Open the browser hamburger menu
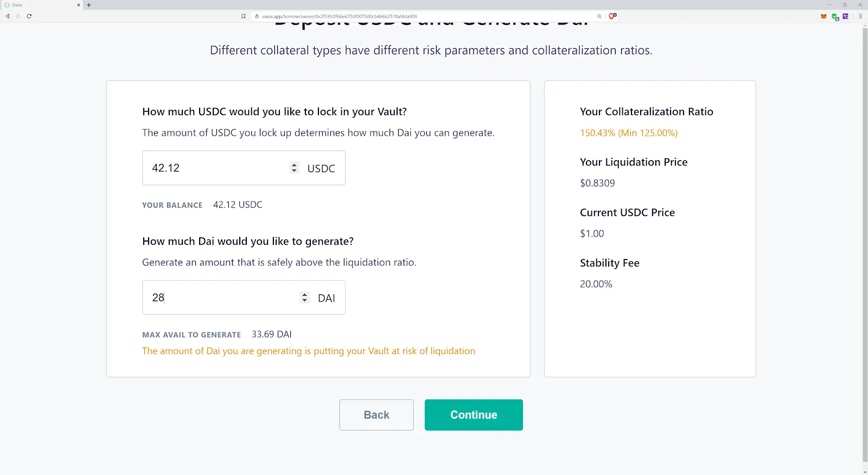868x475 pixels. pos(860,16)
